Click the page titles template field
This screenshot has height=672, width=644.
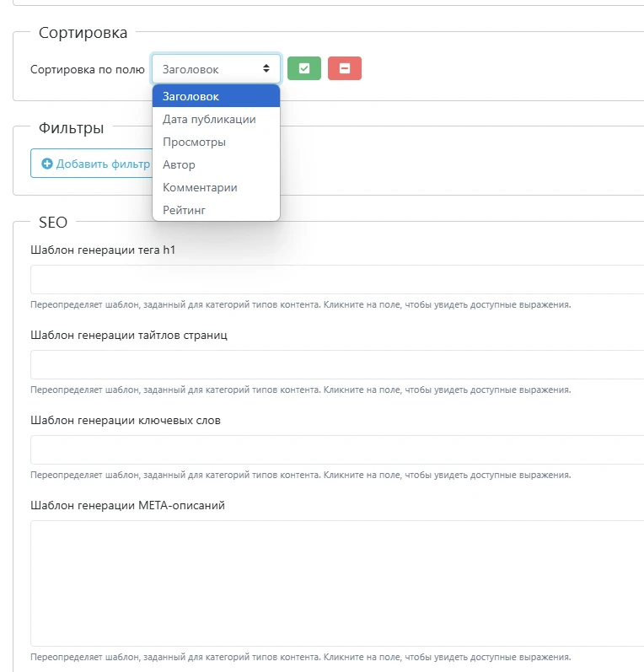click(x=337, y=364)
